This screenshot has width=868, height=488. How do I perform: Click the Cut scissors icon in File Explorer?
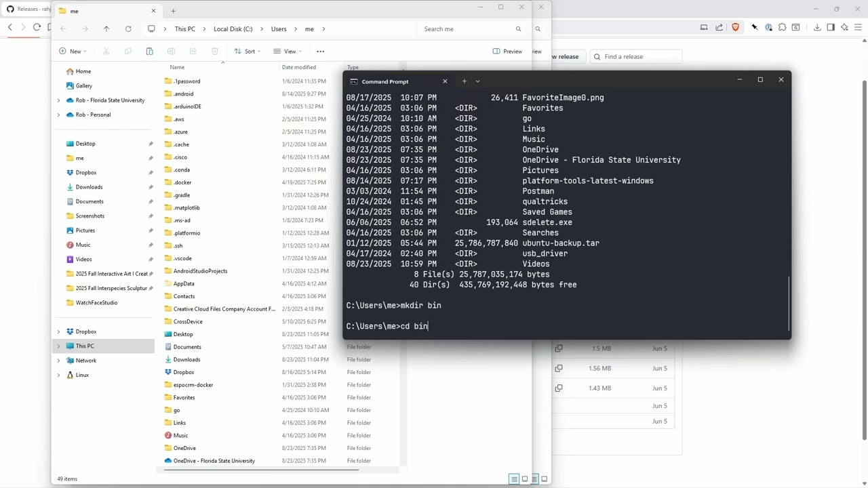(106, 52)
